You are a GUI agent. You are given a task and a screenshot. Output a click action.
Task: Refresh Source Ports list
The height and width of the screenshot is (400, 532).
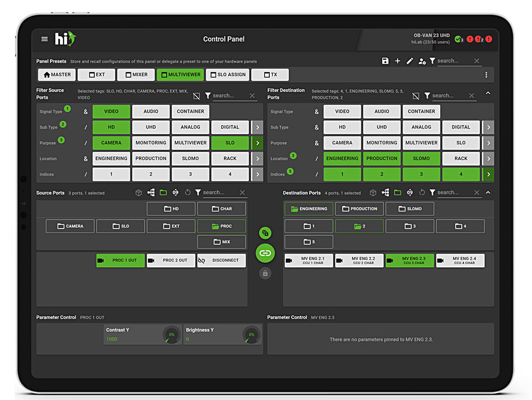188,192
